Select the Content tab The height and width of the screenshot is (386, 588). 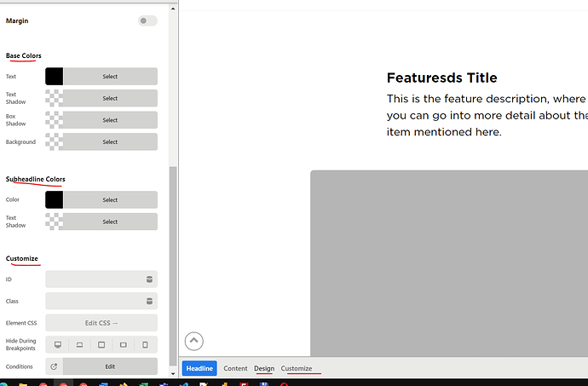(235, 368)
